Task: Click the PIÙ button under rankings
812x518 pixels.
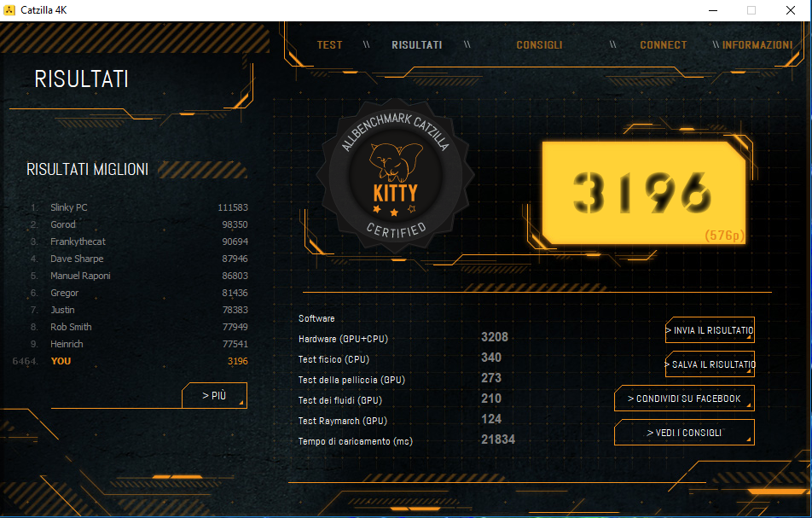Action: pos(214,396)
